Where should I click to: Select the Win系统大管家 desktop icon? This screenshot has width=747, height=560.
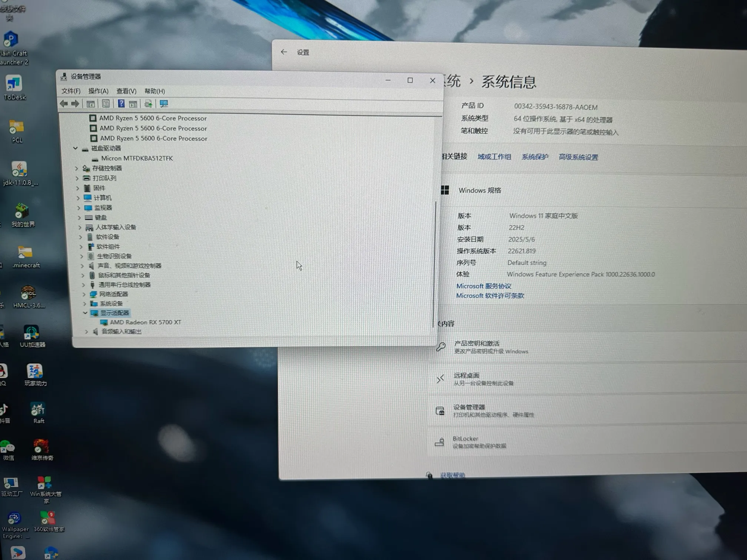tap(46, 490)
